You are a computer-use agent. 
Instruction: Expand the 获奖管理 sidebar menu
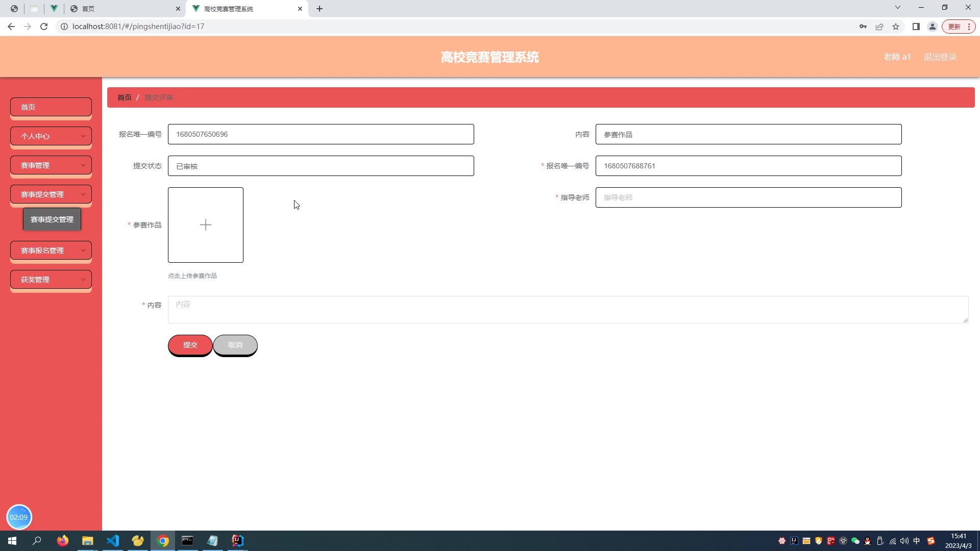point(51,280)
